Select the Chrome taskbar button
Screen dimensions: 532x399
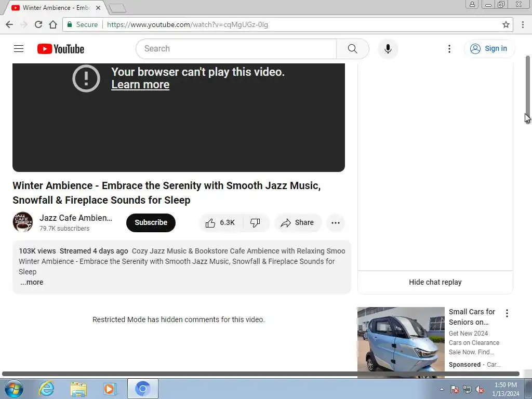(143, 389)
